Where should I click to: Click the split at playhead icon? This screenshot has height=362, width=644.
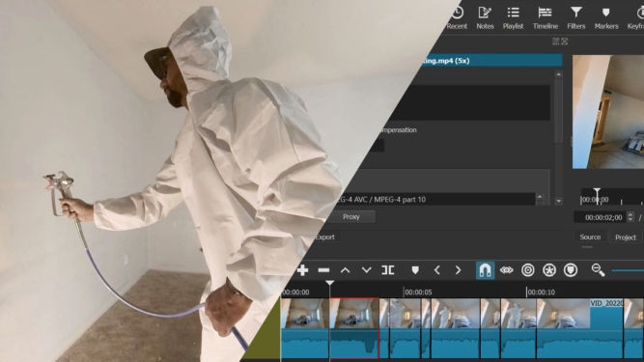388,270
